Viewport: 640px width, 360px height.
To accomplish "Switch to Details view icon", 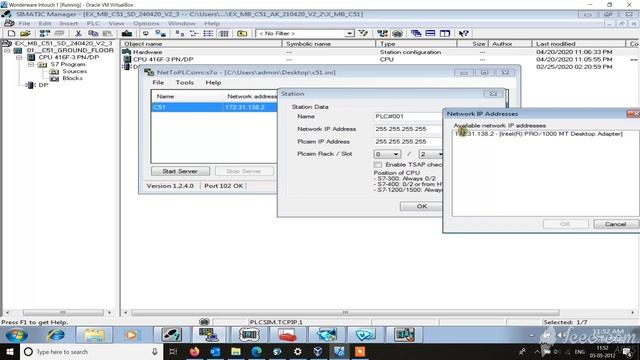I will pyautogui.click(x=224, y=33).
